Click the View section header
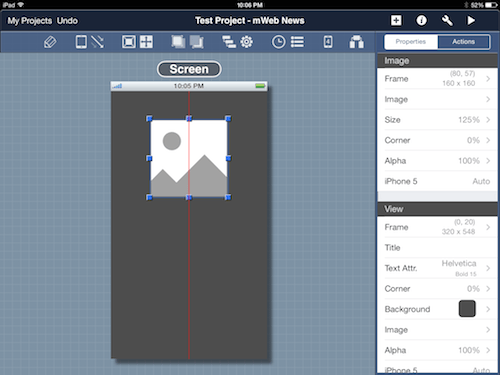 (x=437, y=209)
